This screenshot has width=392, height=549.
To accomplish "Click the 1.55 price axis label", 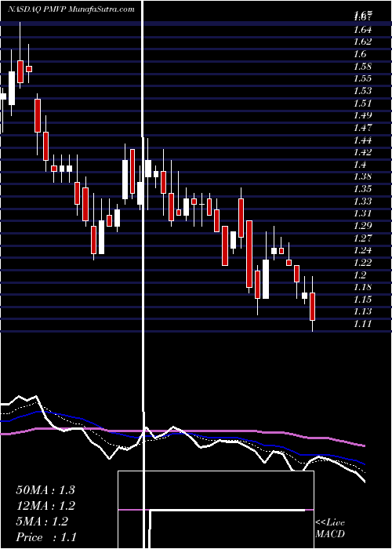I will [x=363, y=78].
